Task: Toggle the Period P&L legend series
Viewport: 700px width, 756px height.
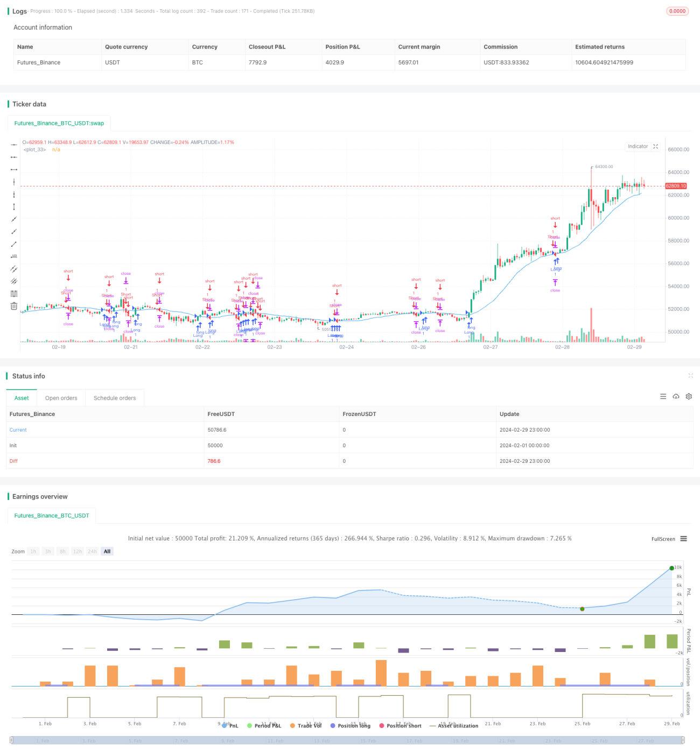Action: [x=264, y=726]
